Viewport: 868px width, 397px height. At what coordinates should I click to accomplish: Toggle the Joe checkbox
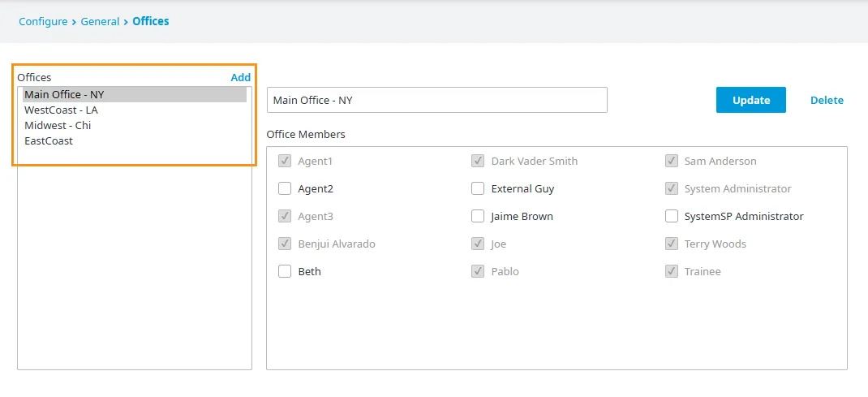click(x=478, y=244)
